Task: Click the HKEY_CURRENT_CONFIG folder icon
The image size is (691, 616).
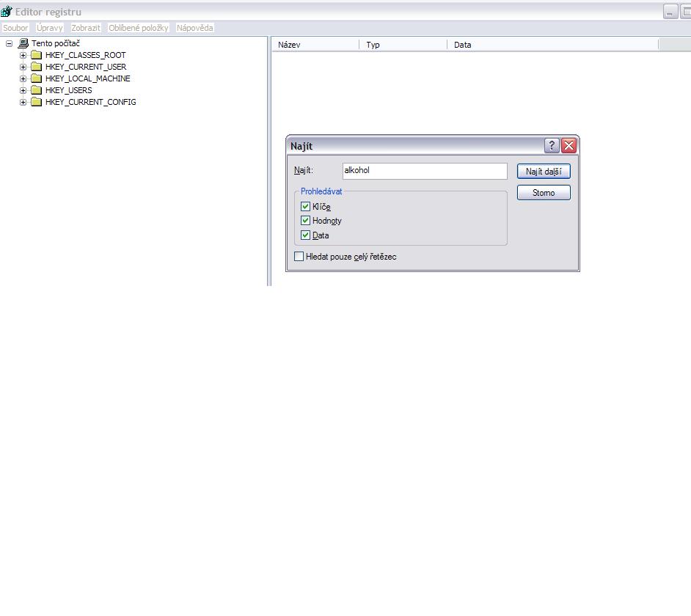Action: 36,102
